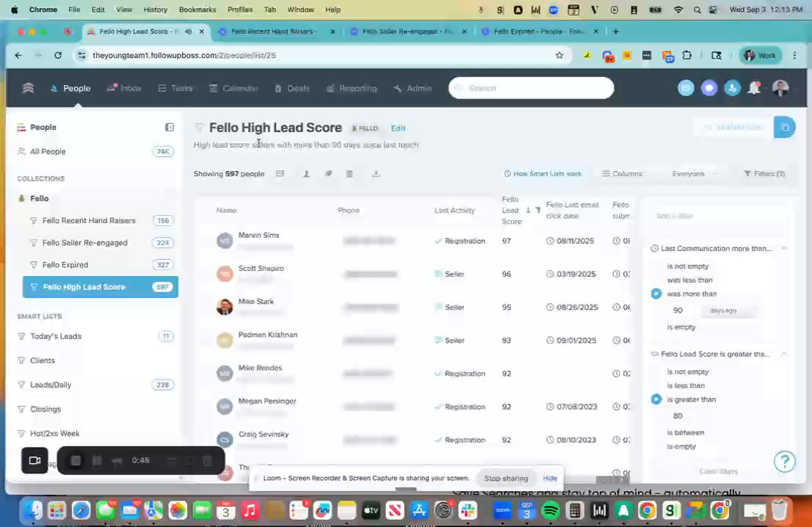Open the help question mark button
This screenshot has width=812, height=527.
click(x=785, y=461)
